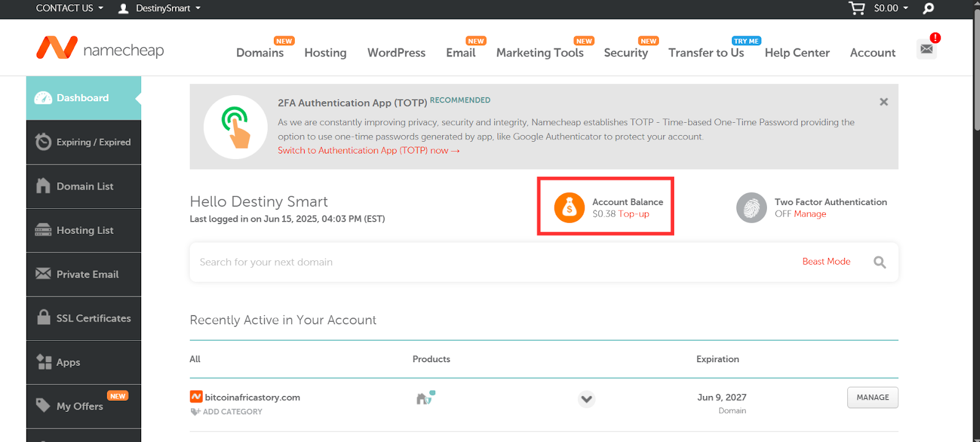Open the bitcoinafricastory.com domain link
Viewport: 980px width, 442px height.
click(252, 397)
